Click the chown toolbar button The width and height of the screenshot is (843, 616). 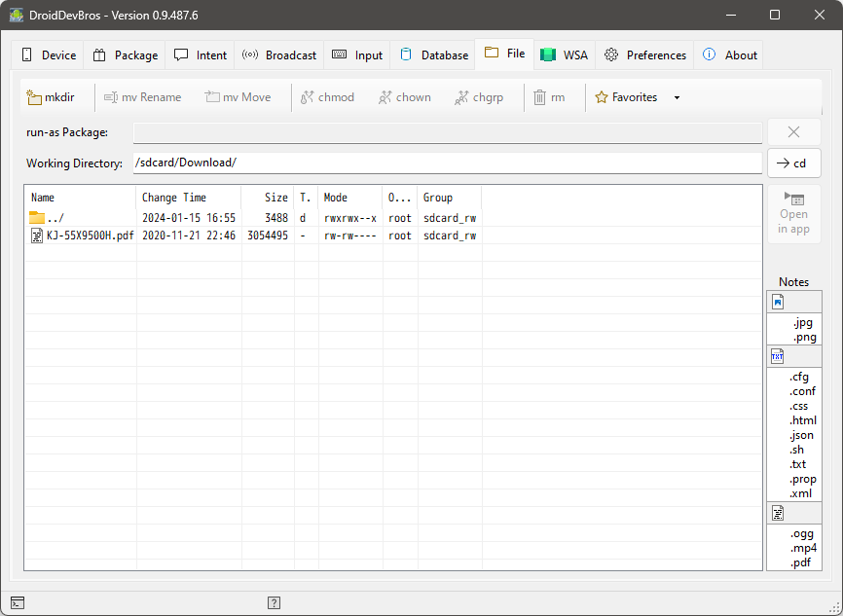point(404,97)
